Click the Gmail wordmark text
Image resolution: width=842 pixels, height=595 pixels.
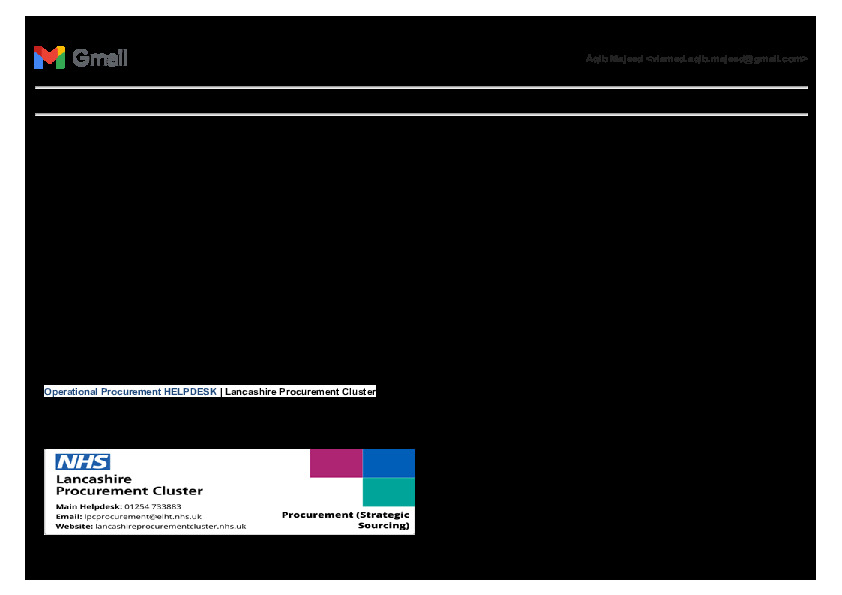100,58
